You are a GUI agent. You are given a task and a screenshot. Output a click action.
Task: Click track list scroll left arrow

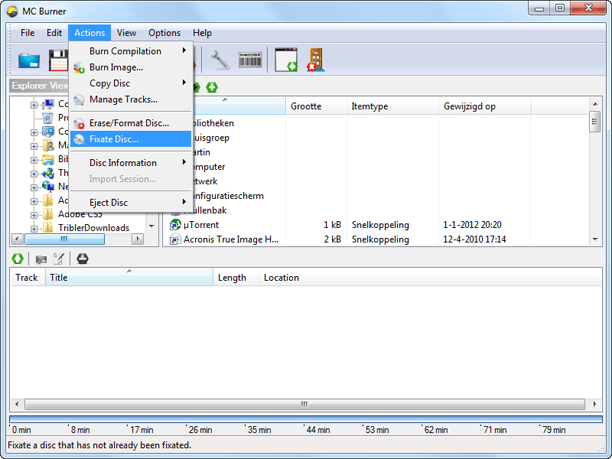pos(16,404)
